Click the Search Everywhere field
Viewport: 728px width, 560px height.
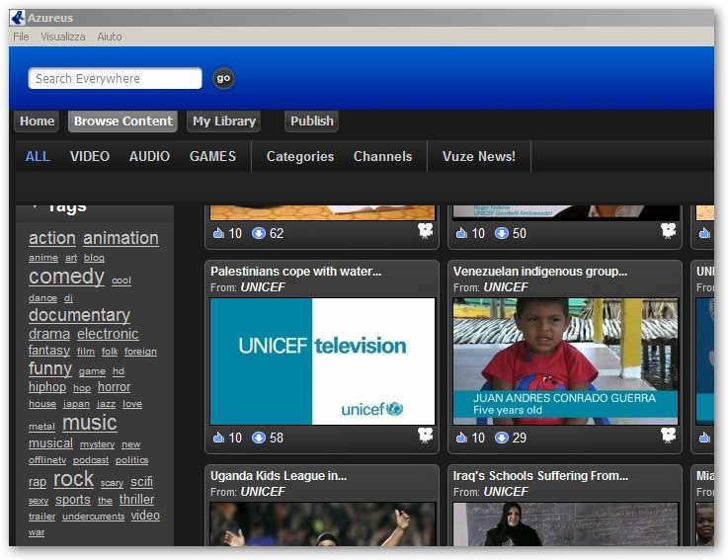116,78
